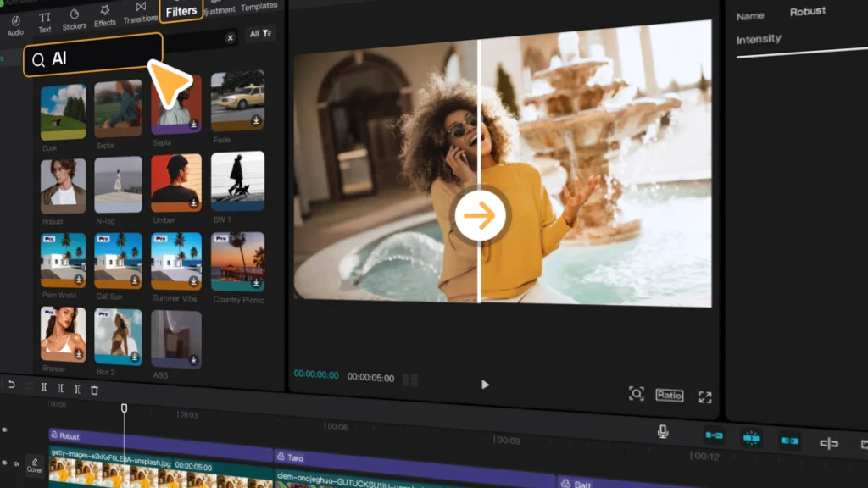Download the ABG filter icon
This screenshot has width=868, height=488.
(x=193, y=360)
